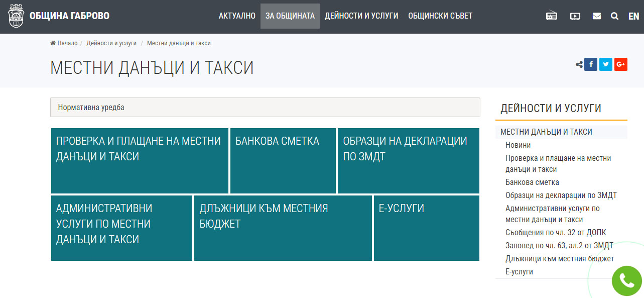Share page on Twitter

tap(606, 64)
